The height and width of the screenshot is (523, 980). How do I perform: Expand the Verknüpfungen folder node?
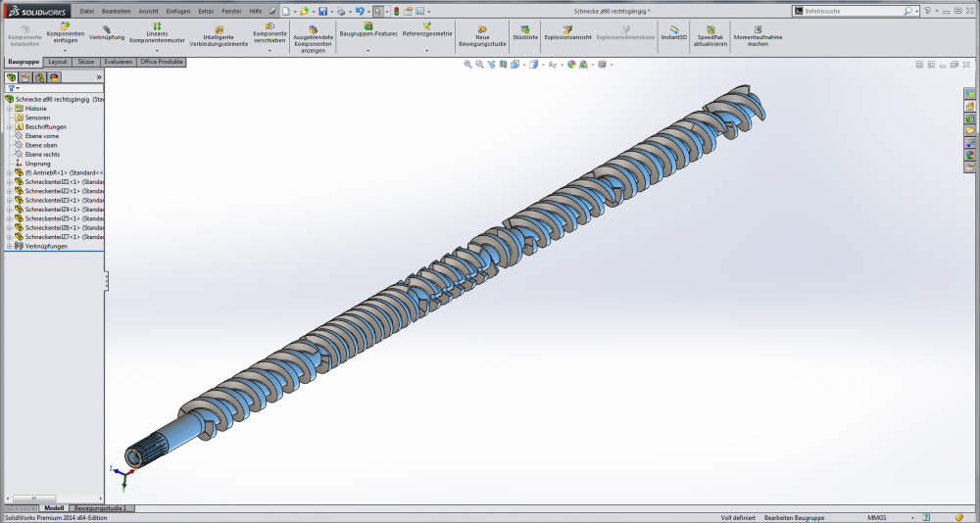click(x=10, y=246)
